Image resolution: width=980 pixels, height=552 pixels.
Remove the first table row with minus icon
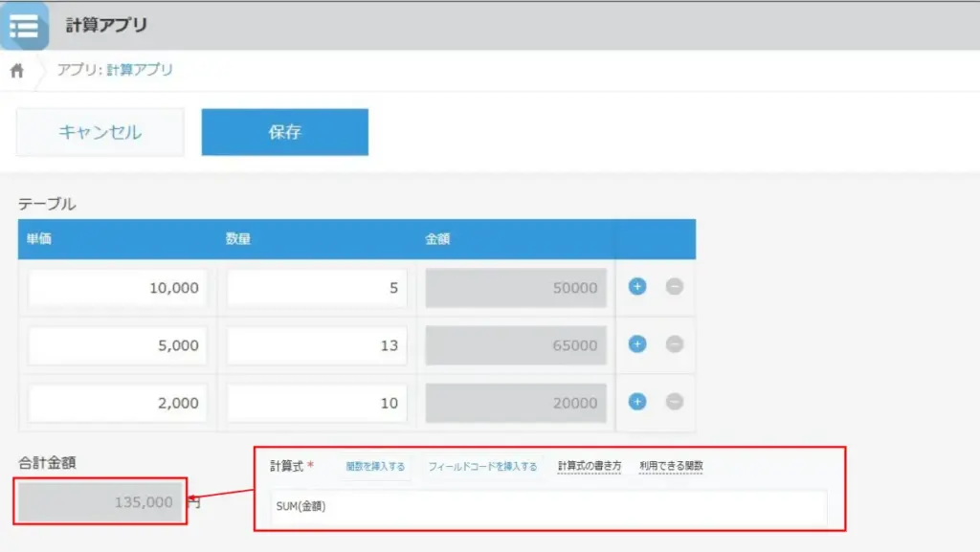tap(673, 286)
